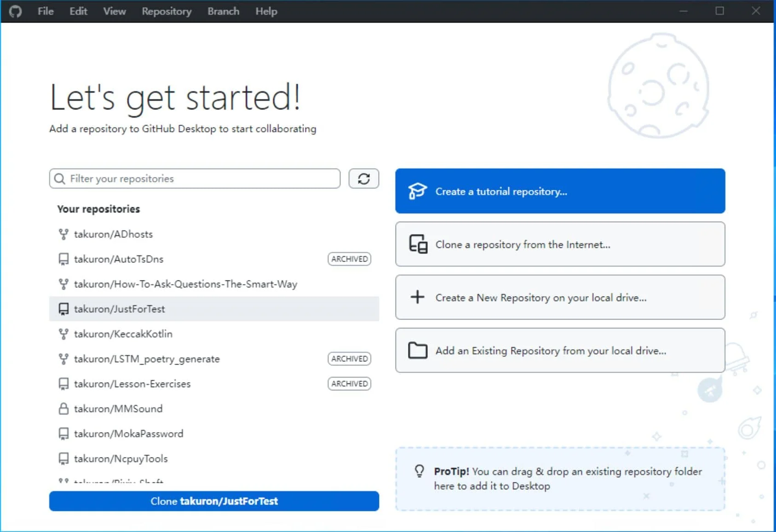Image resolution: width=776 pixels, height=532 pixels.
Task: Maximize the GitHub Desktop window
Action: pos(720,11)
